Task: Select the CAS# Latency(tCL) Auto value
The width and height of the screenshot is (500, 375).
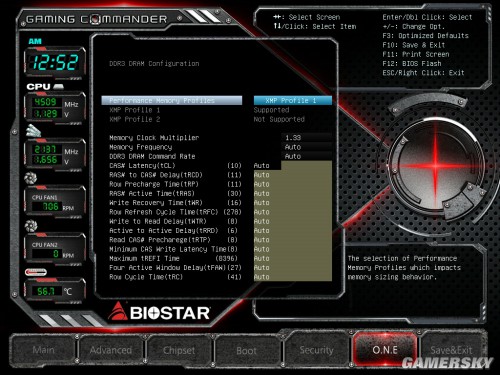Action: point(261,166)
